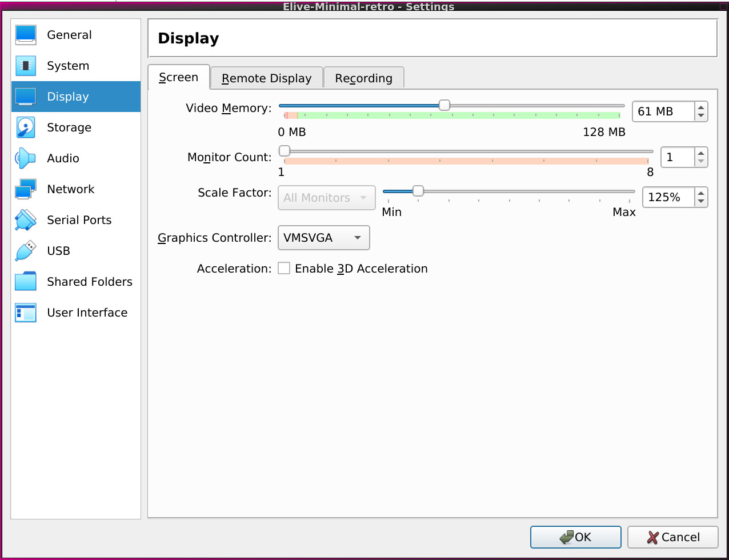Click the User Interface window icon
729x560 pixels.
click(x=26, y=313)
